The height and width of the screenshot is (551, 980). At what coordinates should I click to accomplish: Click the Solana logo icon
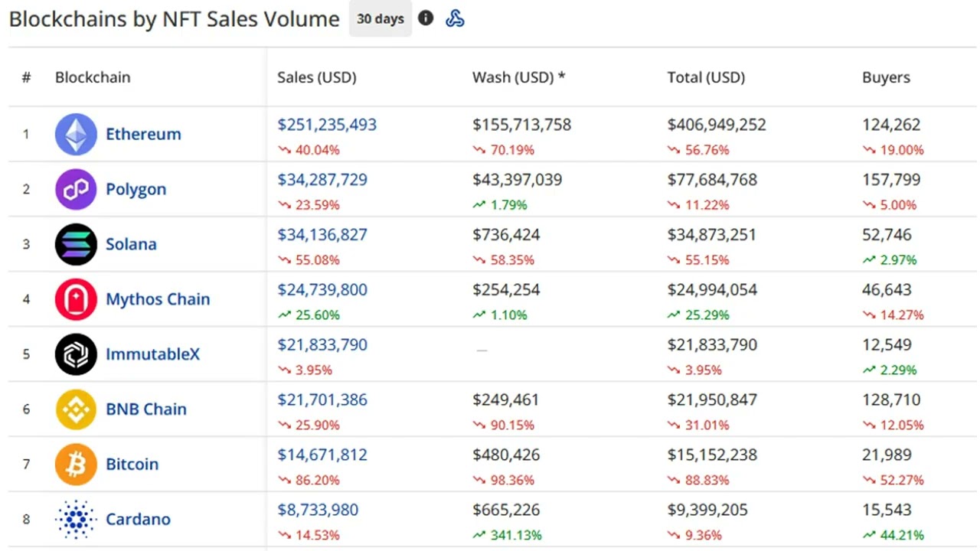click(76, 244)
